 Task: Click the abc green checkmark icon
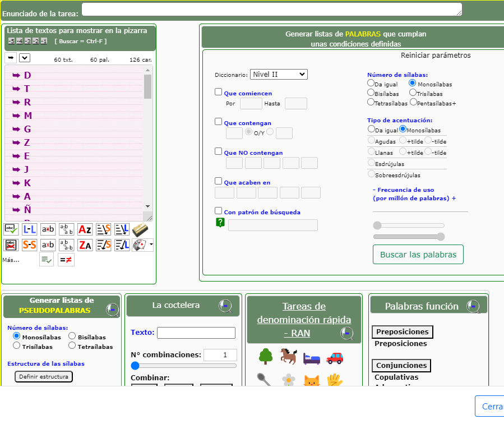[x=11, y=229]
